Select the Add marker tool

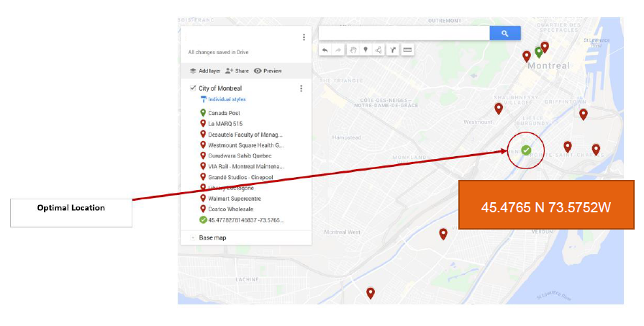click(366, 50)
